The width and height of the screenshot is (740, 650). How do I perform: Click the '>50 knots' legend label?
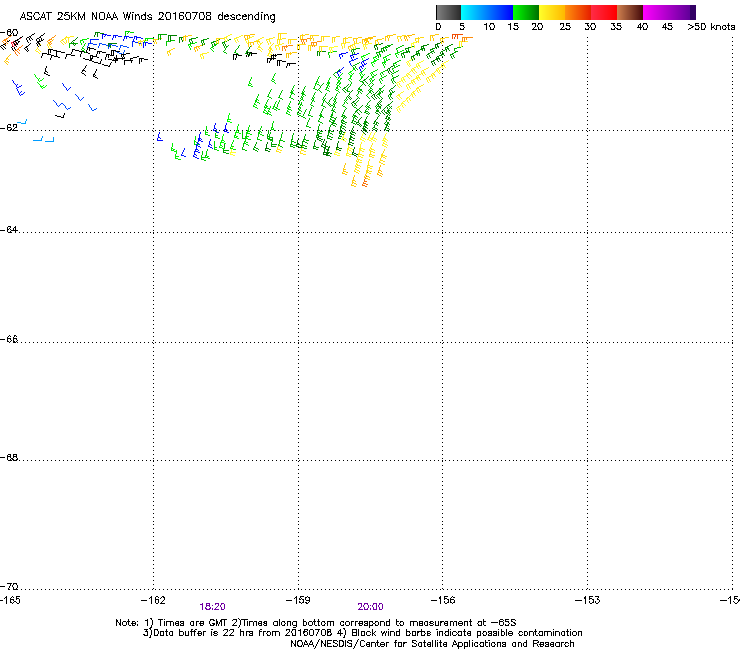tap(711, 27)
